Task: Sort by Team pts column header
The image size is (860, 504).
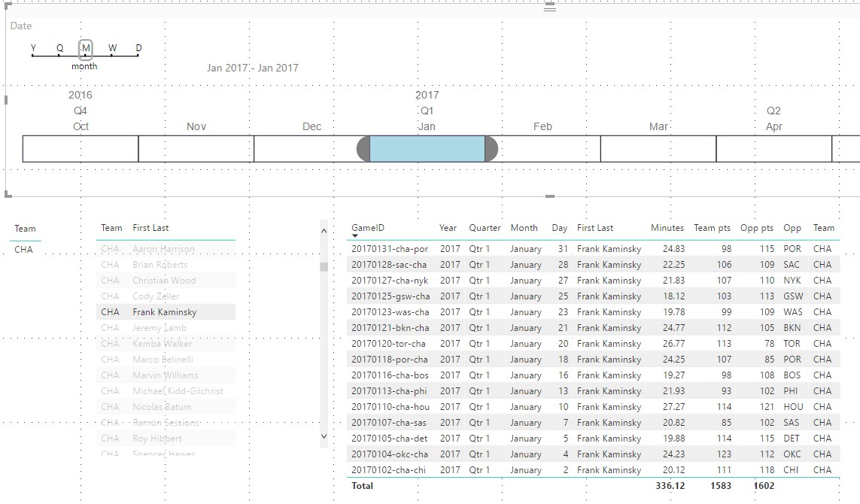Action: click(712, 228)
